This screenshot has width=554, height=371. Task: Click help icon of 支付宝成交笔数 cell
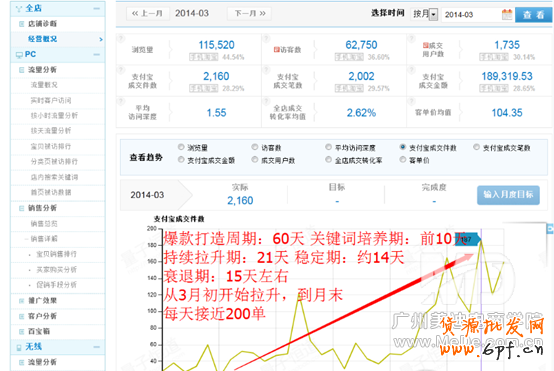pos(266,70)
